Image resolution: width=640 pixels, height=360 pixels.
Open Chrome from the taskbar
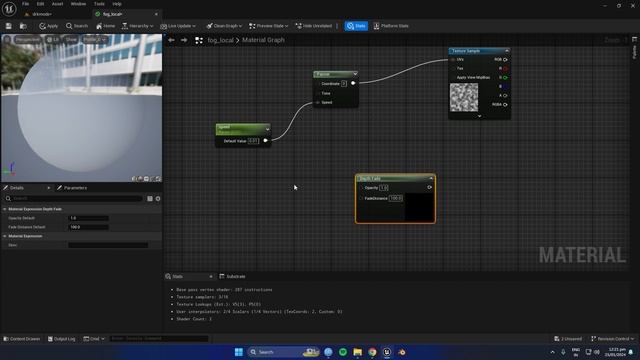372,352
